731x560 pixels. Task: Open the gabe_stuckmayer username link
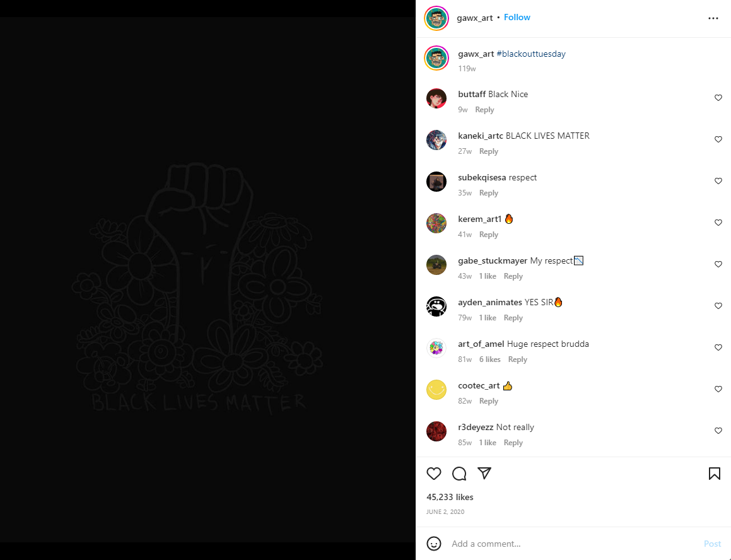click(x=493, y=260)
